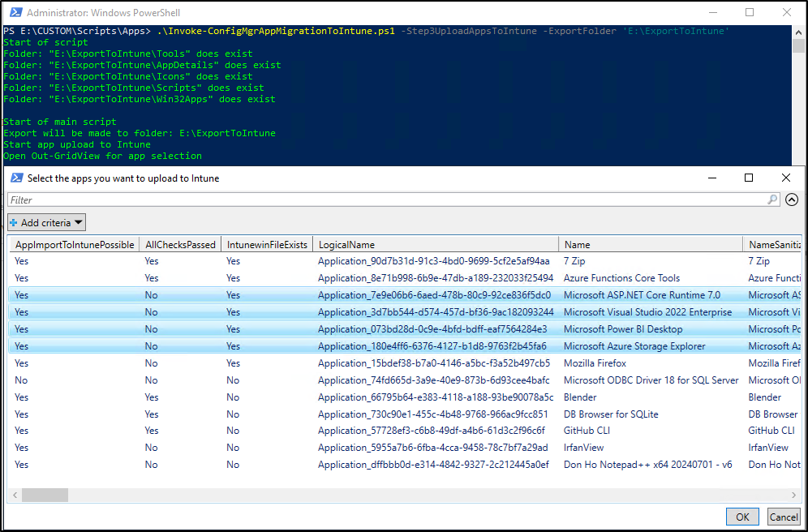Click right arrow of grid horizontal scrollbar
Viewport: 808px width, 532px height.
[793, 495]
